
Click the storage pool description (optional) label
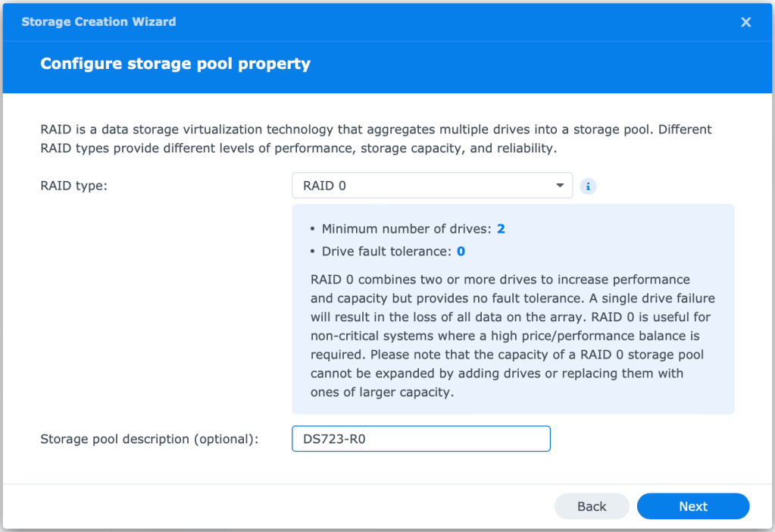pyautogui.click(x=149, y=439)
